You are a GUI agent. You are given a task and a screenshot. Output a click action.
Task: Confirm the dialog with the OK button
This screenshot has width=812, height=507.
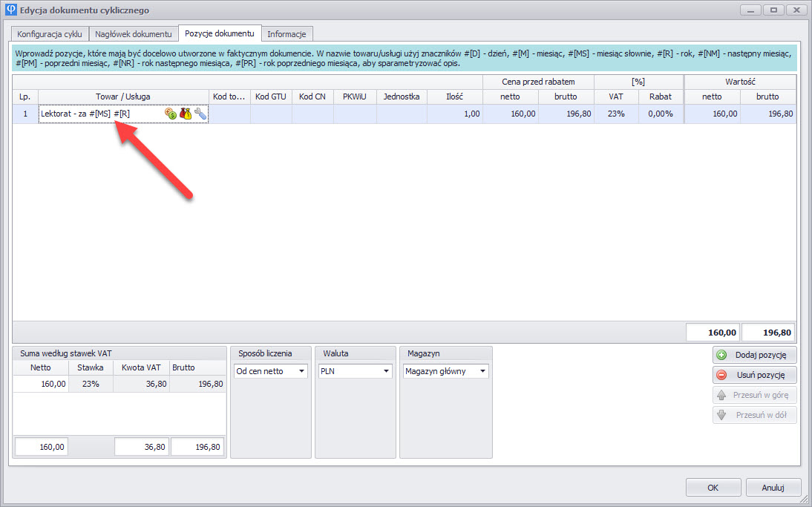[x=712, y=488]
